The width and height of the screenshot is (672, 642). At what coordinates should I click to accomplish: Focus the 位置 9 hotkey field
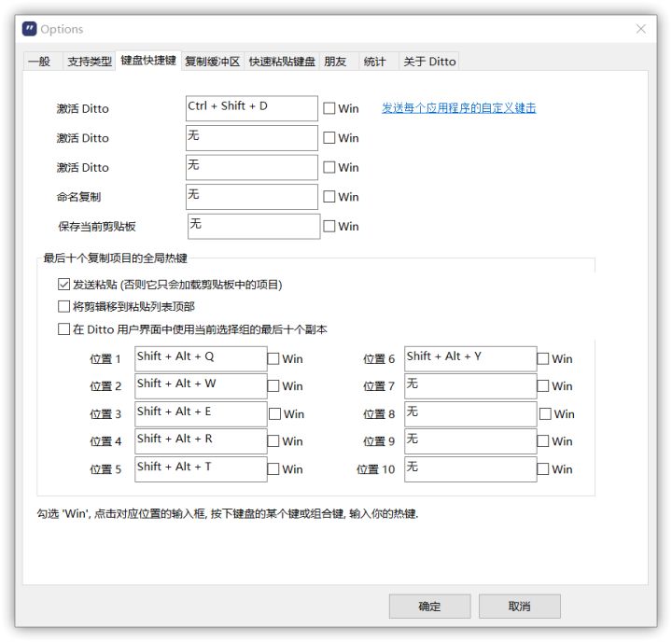[470, 441]
